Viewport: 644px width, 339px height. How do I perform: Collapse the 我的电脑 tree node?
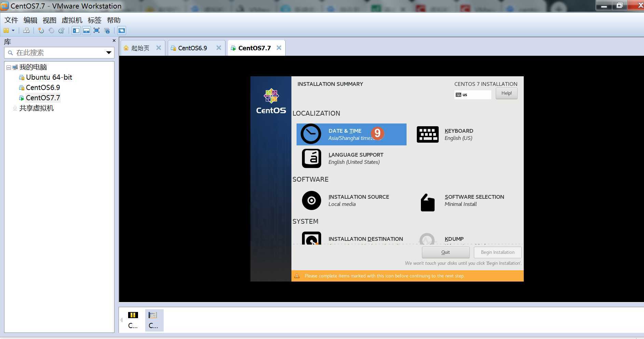tap(9, 67)
